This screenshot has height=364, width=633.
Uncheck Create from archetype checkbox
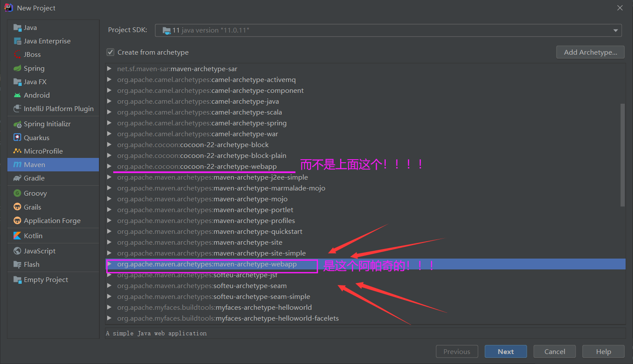110,52
